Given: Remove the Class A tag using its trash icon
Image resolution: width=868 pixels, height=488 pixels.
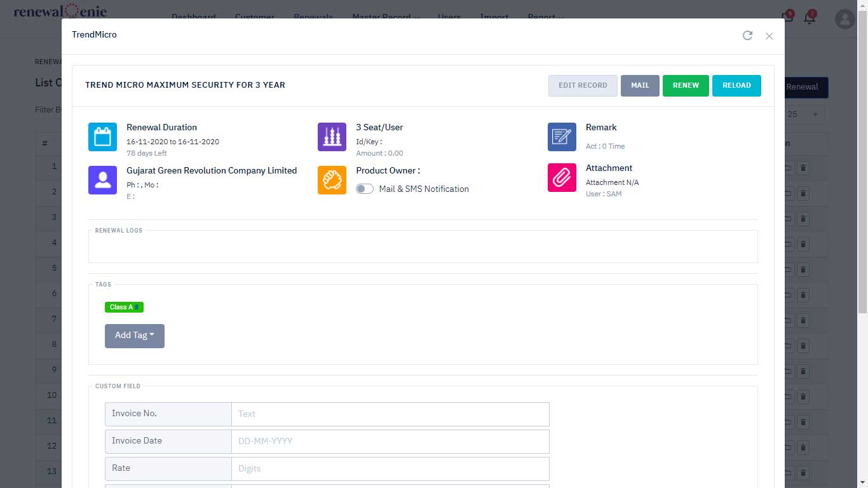Looking at the screenshot, I should (137, 308).
